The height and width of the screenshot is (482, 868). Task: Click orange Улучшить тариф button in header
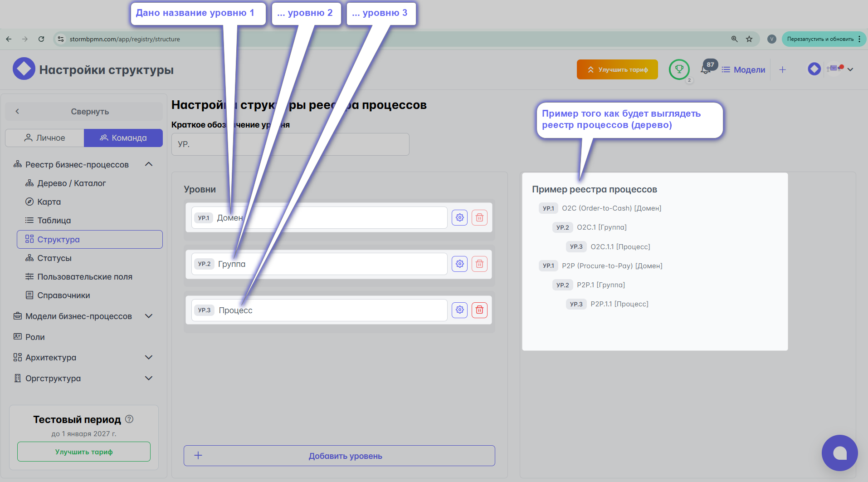coord(617,69)
